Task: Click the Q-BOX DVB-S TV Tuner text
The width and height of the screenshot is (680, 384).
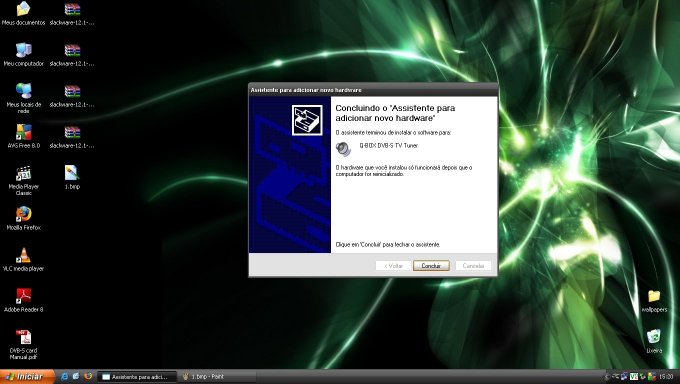Action: [x=389, y=146]
